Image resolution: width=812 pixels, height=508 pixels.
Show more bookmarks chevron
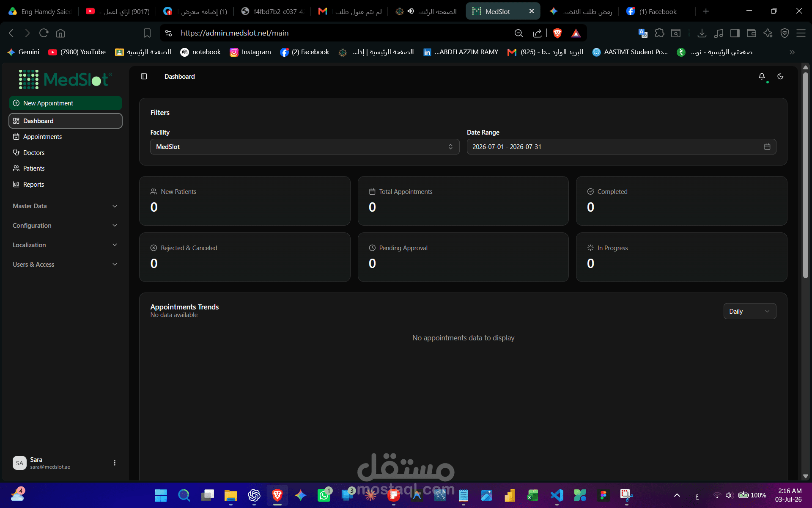pos(792,52)
